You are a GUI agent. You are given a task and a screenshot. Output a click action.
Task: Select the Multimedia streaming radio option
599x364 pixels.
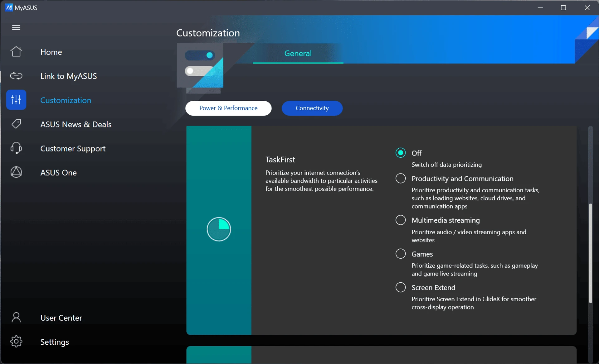(x=401, y=220)
